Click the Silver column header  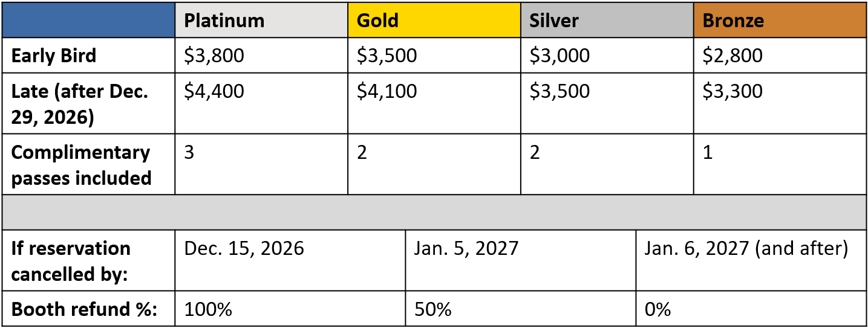607,21
